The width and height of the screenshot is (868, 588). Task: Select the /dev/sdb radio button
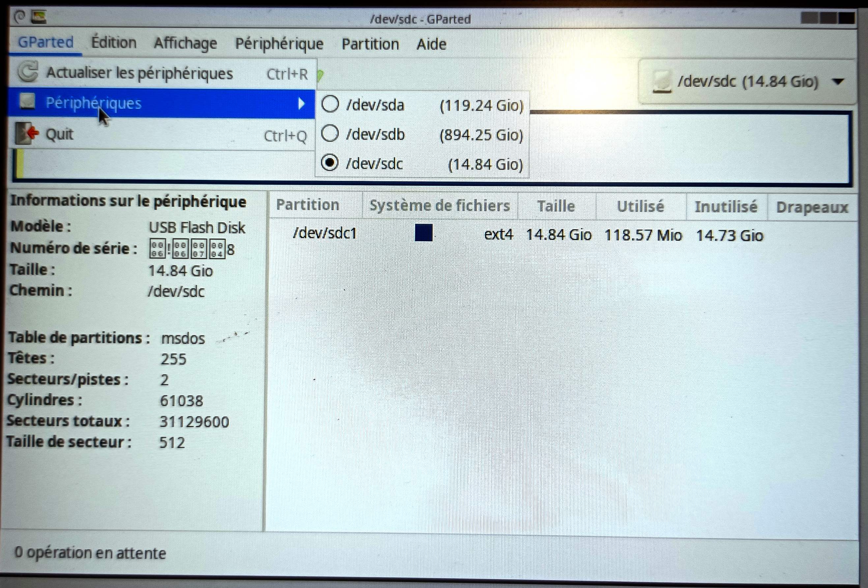[330, 134]
